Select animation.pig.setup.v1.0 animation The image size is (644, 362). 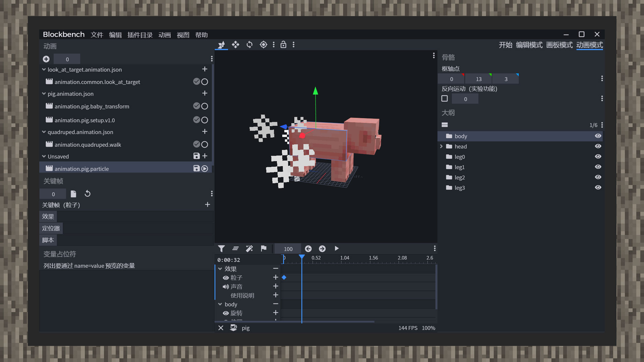point(85,120)
